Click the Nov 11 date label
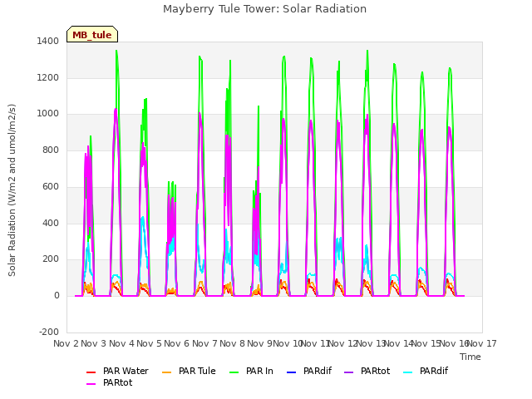This screenshot has height=399, width=532. click(x=316, y=343)
